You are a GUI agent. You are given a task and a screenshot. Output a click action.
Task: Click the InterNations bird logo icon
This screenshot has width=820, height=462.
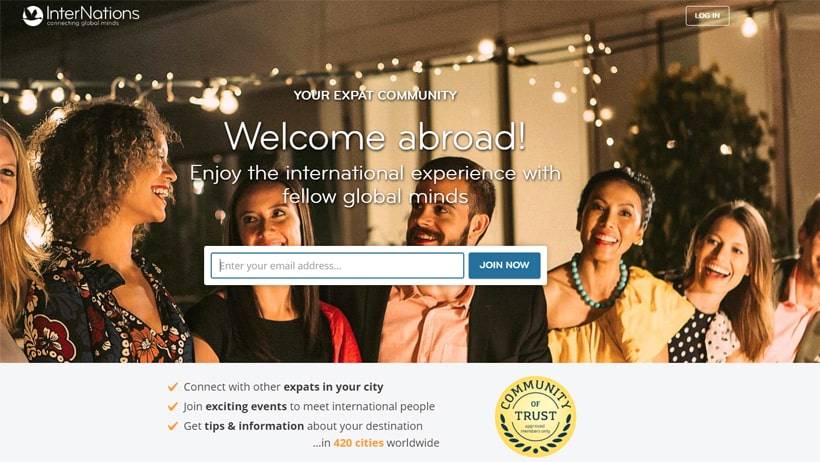(32, 16)
